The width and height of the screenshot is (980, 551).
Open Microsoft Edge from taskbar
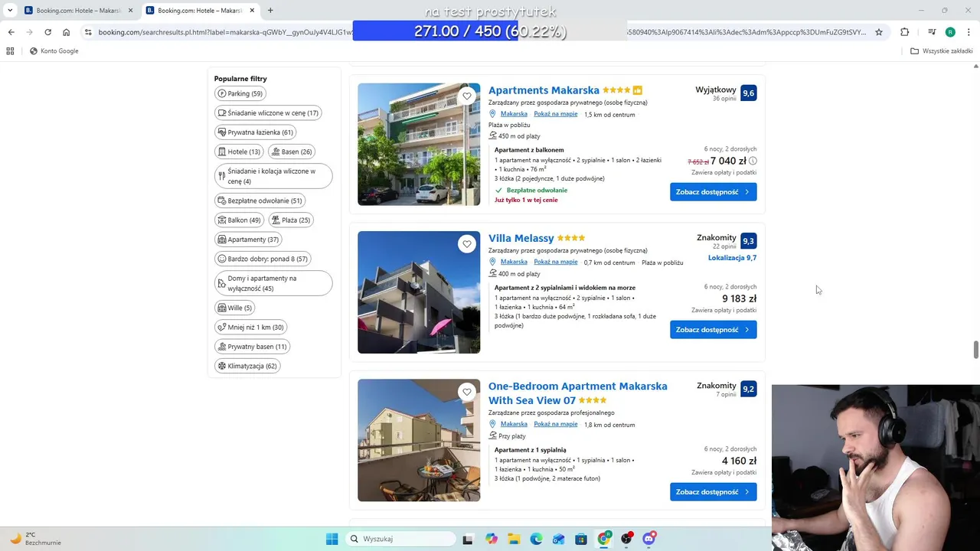[536, 539]
